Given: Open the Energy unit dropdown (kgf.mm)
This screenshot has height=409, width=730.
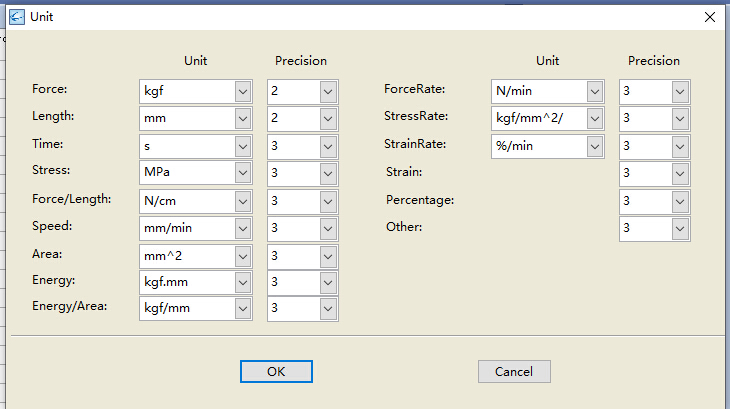Looking at the screenshot, I should click(196, 282).
